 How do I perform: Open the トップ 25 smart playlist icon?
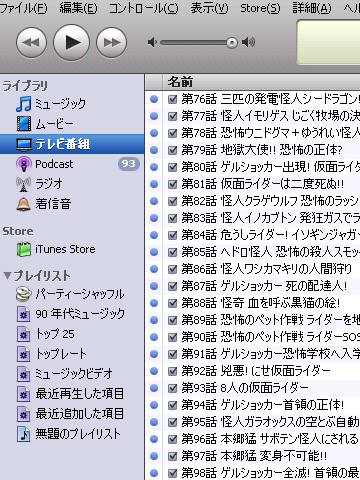24,334
